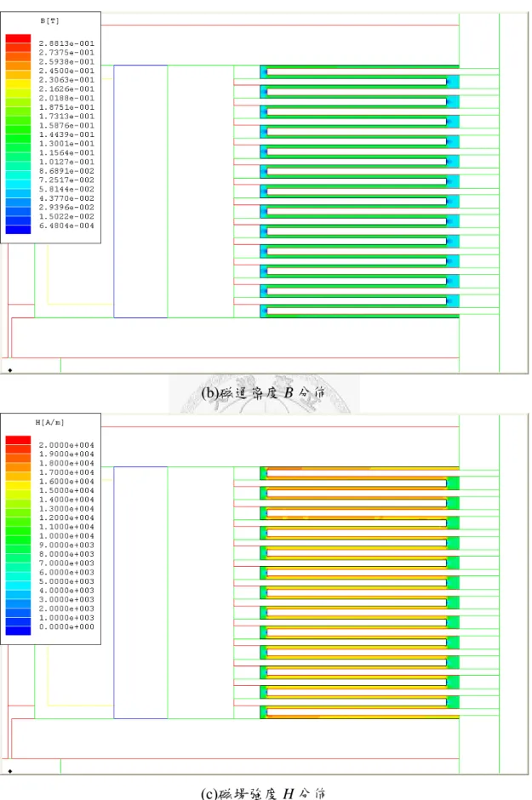This screenshot has height=800, width=532.
Task: Select the B[T] legend title
Action: point(50,21)
